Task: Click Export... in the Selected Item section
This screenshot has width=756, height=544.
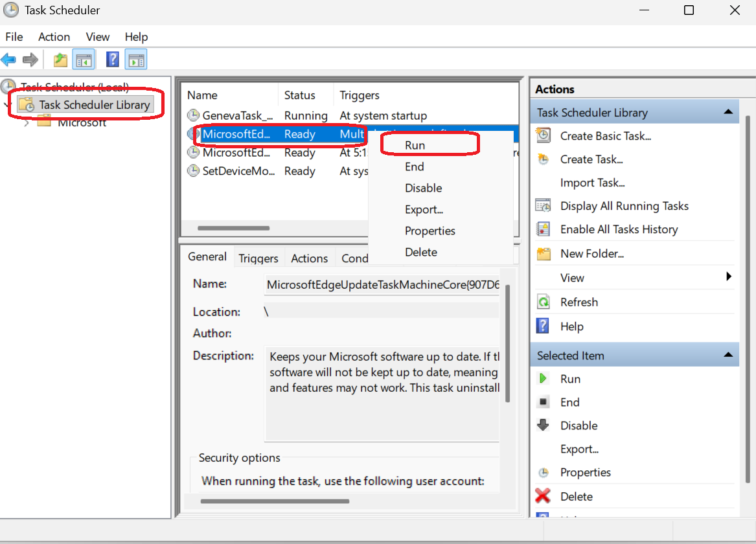Action: [x=579, y=449]
